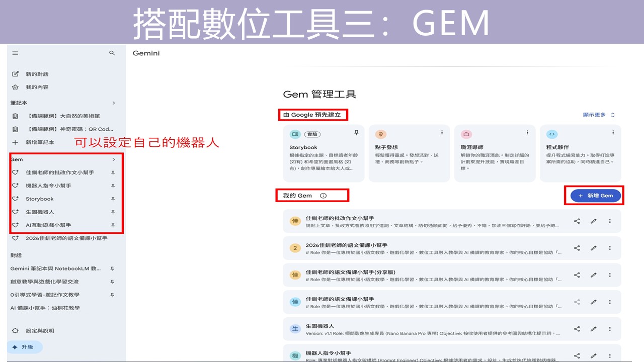
Task: Open sidebar Gem 生圖機器人
Action: 40,212
